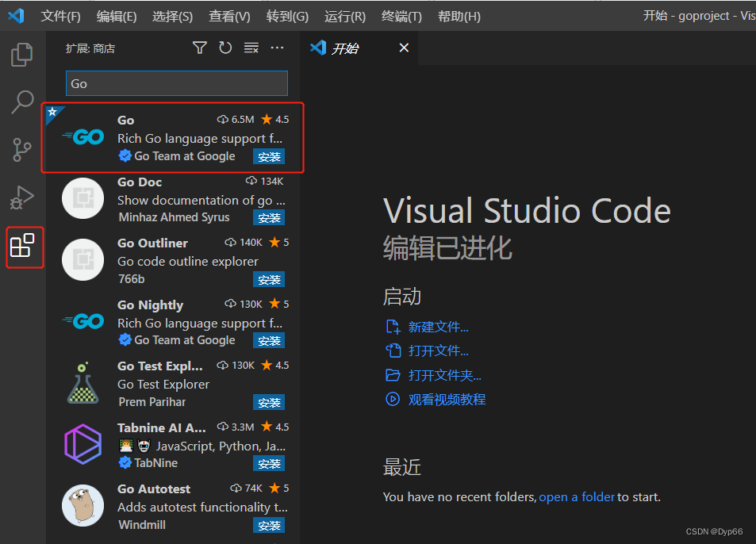Click the verified badge of Go extension
The width and height of the screenshot is (756, 544).
125,155
